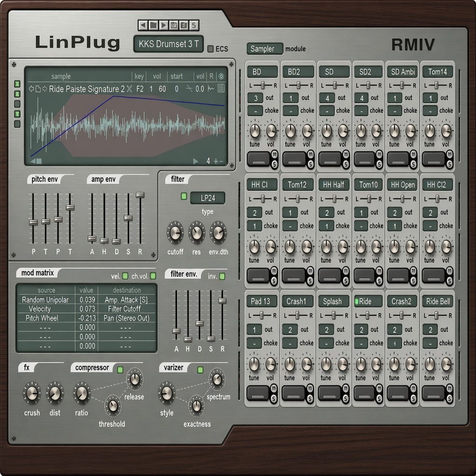Mute the BD pad with its M button
476x476 pixels.
pyautogui.click(x=274, y=154)
